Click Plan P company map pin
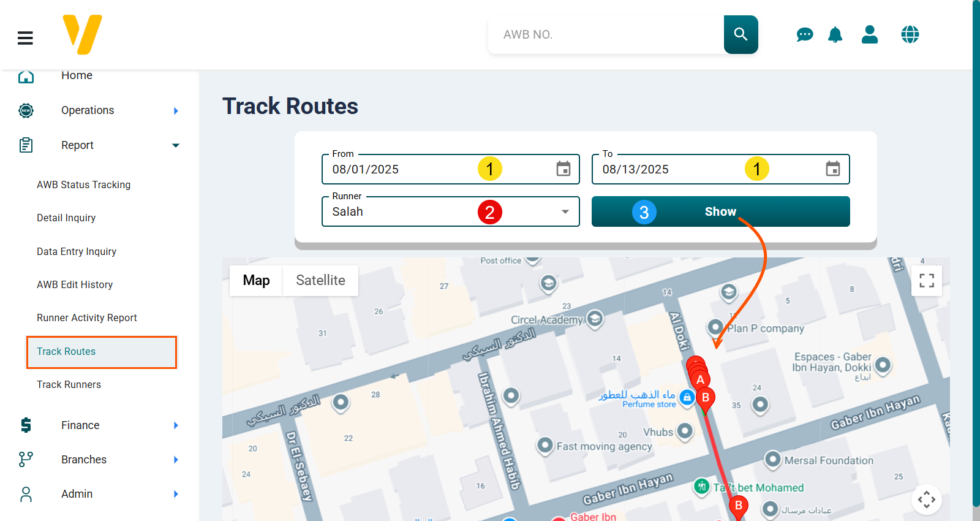The height and width of the screenshot is (521, 980). click(x=715, y=327)
